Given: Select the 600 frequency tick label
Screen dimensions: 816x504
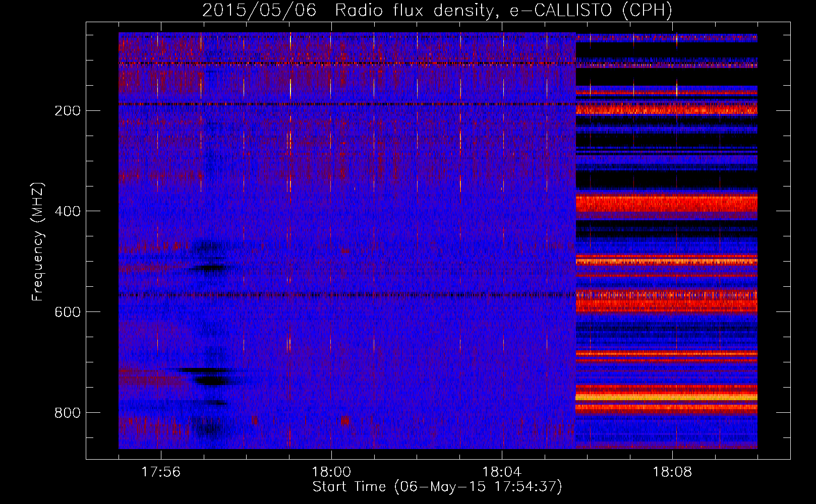Looking at the screenshot, I should click(x=68, y=312).
